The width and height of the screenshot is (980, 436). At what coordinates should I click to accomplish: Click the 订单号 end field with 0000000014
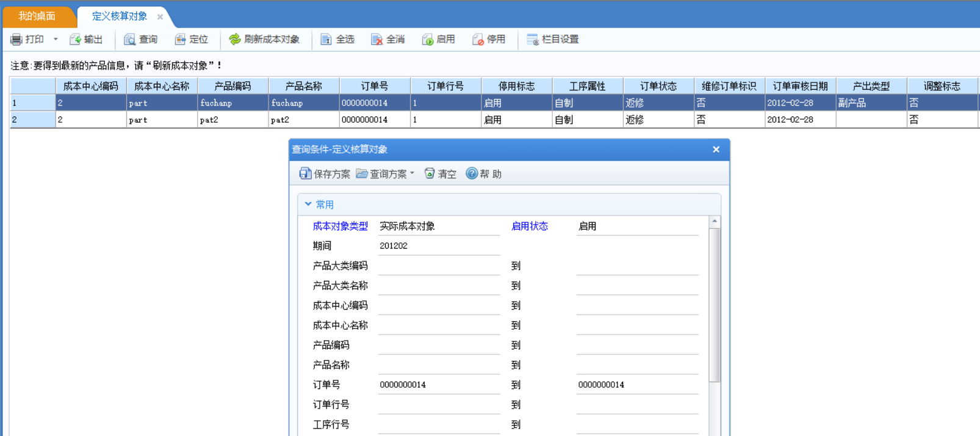(637, 385)
